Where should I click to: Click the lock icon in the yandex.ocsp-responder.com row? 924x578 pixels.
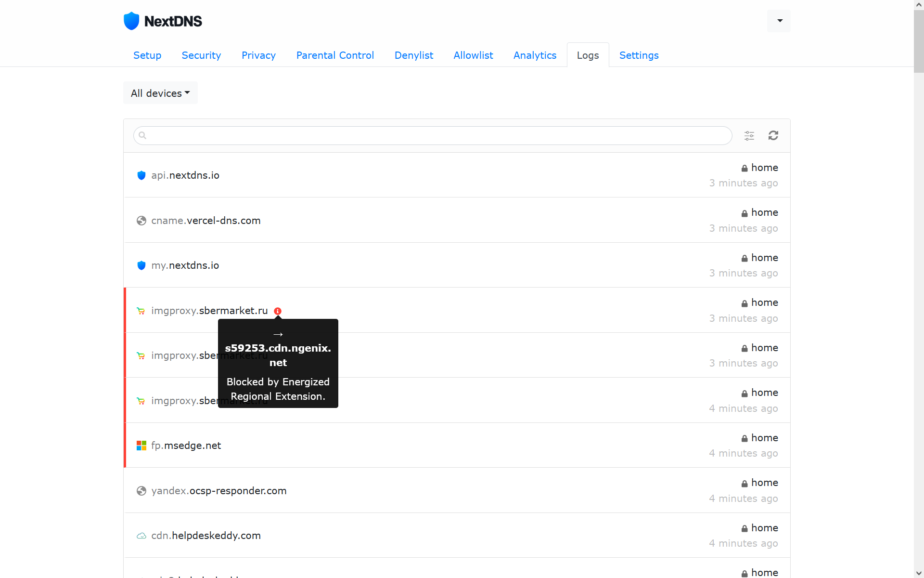pyautogui.click(x=744, y=484)
